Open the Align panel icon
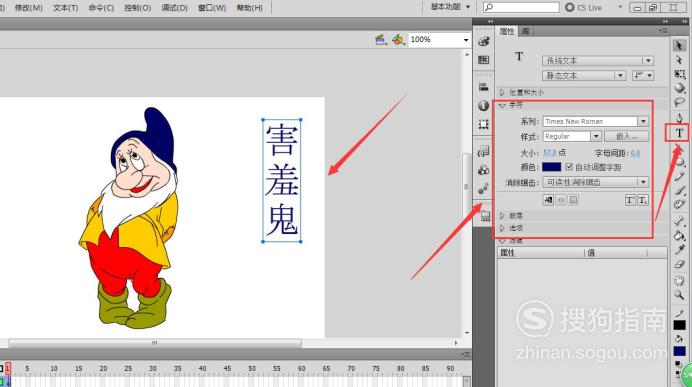This screenshot has height=387, width=692. pos(484,87)
